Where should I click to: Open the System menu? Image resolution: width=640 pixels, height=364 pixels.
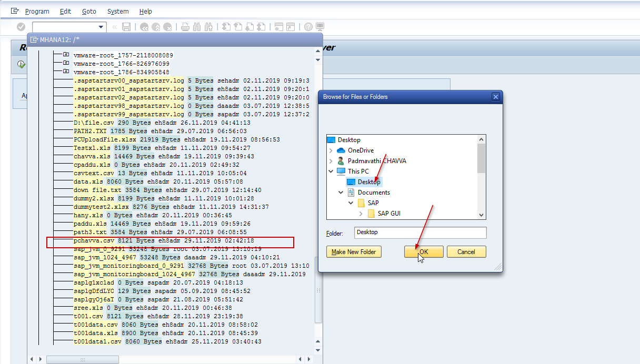pyautogui.click(x=117, y=11)
